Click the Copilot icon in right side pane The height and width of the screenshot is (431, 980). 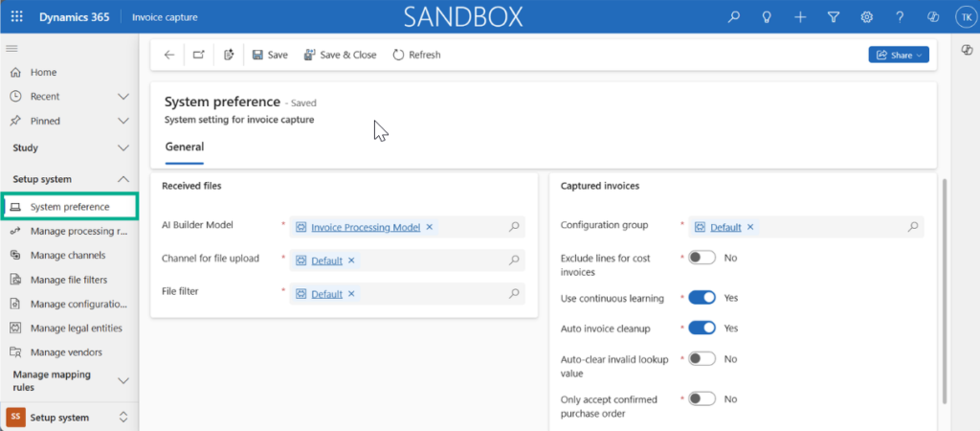967,50
